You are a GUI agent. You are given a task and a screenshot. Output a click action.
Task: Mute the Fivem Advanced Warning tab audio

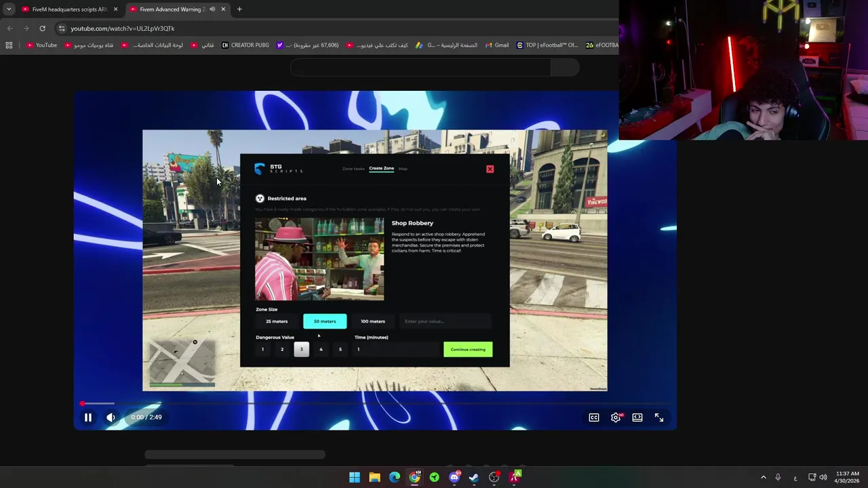212,9
